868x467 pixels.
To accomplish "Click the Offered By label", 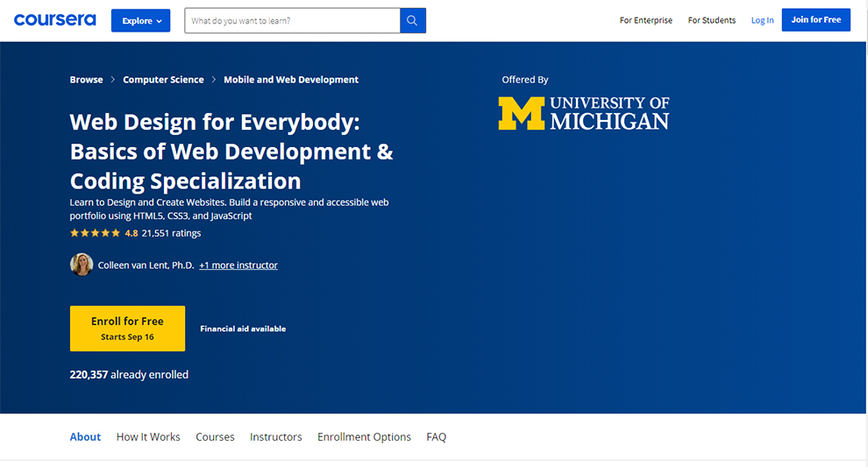I will tap(525, 80).
